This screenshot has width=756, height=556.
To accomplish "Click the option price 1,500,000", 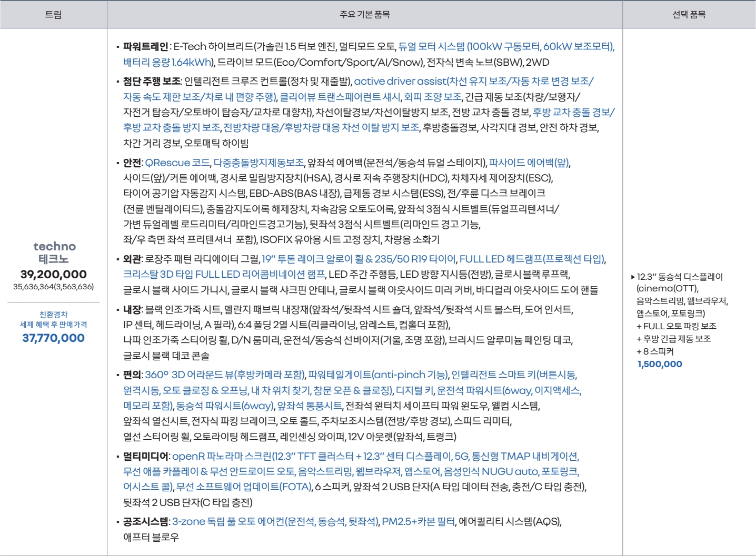I will coord(660,364).
